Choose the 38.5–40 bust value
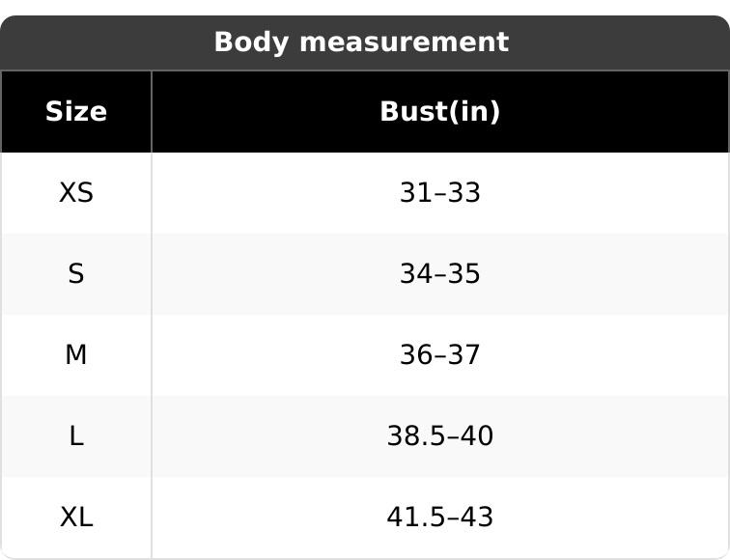Image resolution: width=730 pixels, height=560 pixels. point(439,436)
